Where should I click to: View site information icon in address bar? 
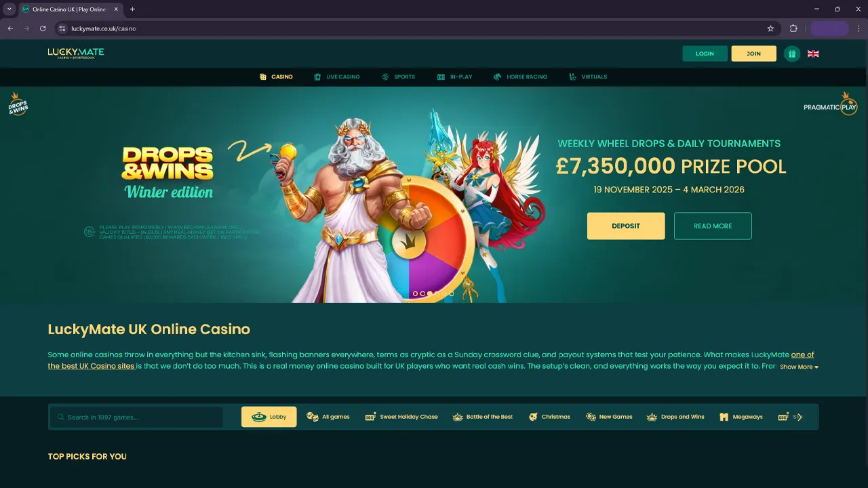click(x=62, y=28)
